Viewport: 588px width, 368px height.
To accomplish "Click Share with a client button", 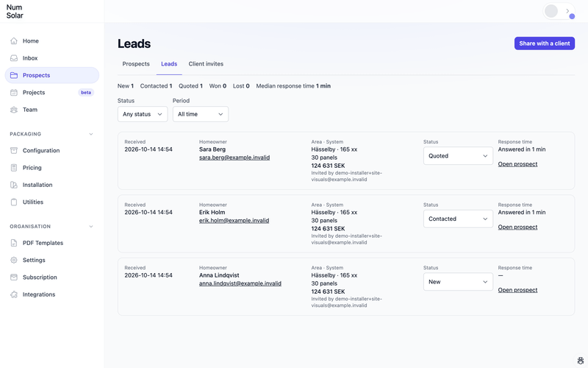I will click(545, 43).
